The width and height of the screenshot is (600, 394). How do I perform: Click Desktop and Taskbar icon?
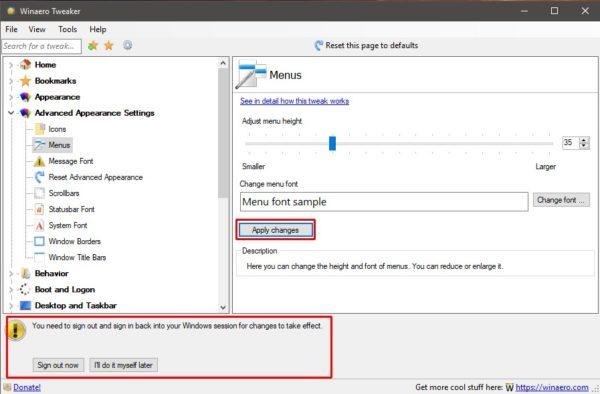tap(25, 305)
